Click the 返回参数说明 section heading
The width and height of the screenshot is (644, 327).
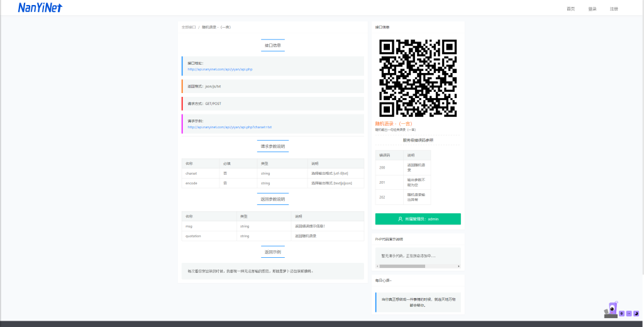pyautogui.click(x=273, y=199)
